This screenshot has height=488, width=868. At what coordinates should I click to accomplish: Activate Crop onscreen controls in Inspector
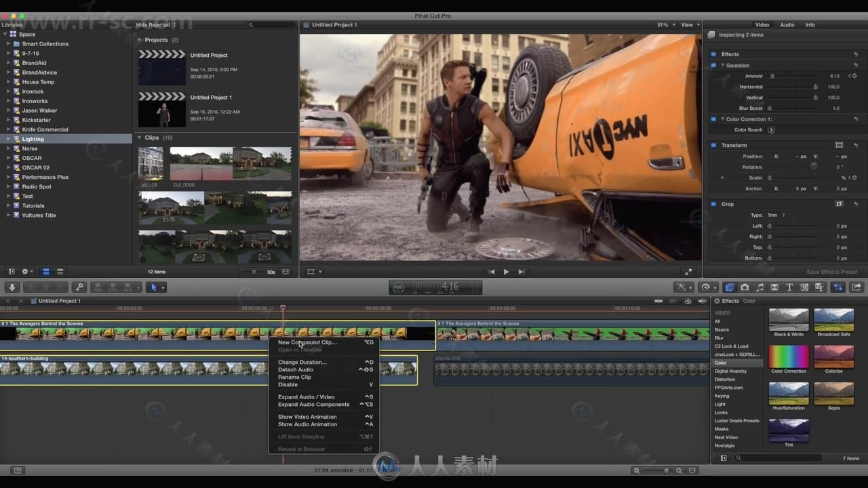[x=839, y=204]
